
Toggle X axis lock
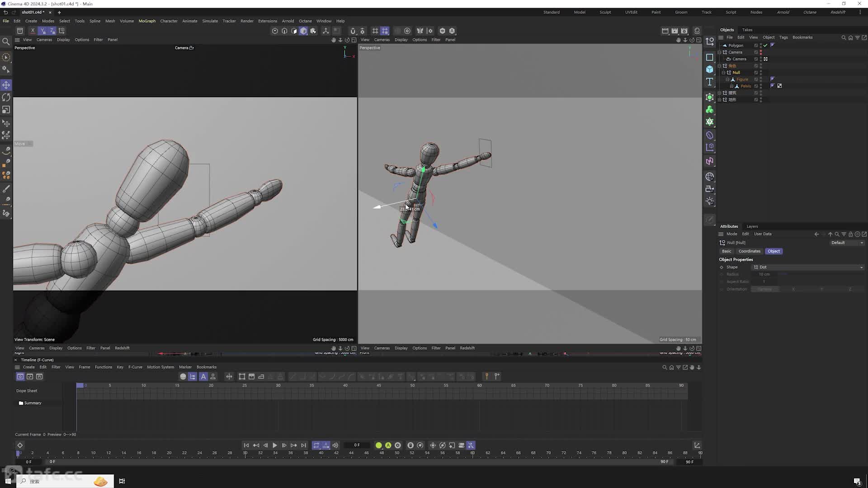(x=33, y=31)
